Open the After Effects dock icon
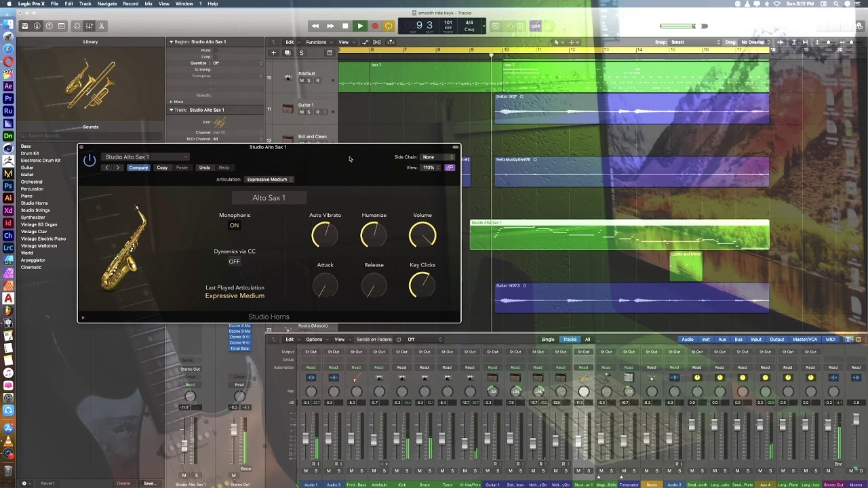The width and height of the screenshot is (868, 488). coord(8,86)
